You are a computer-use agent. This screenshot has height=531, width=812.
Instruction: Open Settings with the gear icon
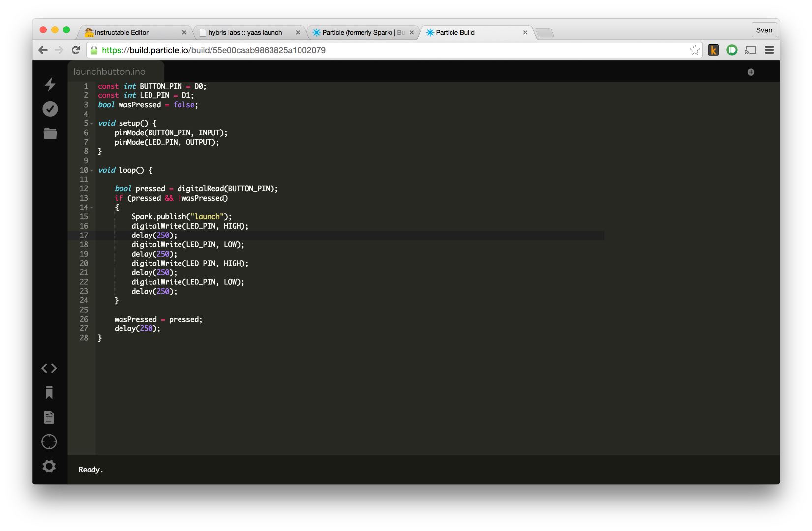[x=49, y=466]
